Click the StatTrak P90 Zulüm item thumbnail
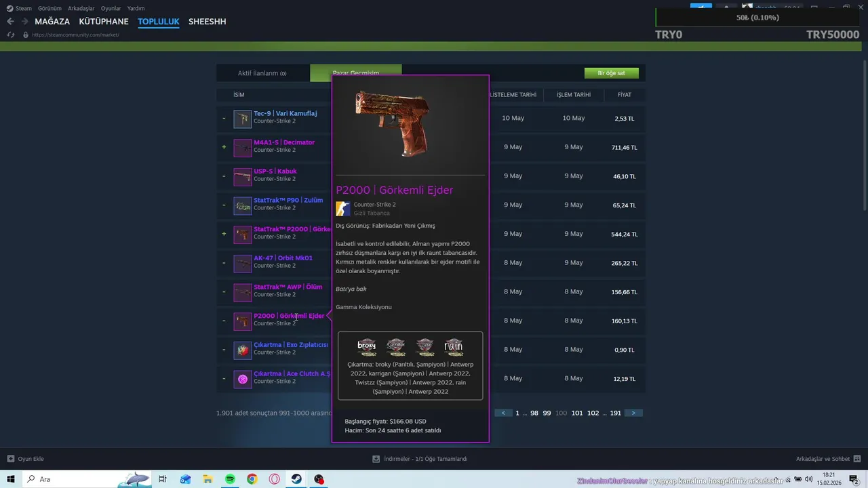Screen dimensions: 868x488 242,205
